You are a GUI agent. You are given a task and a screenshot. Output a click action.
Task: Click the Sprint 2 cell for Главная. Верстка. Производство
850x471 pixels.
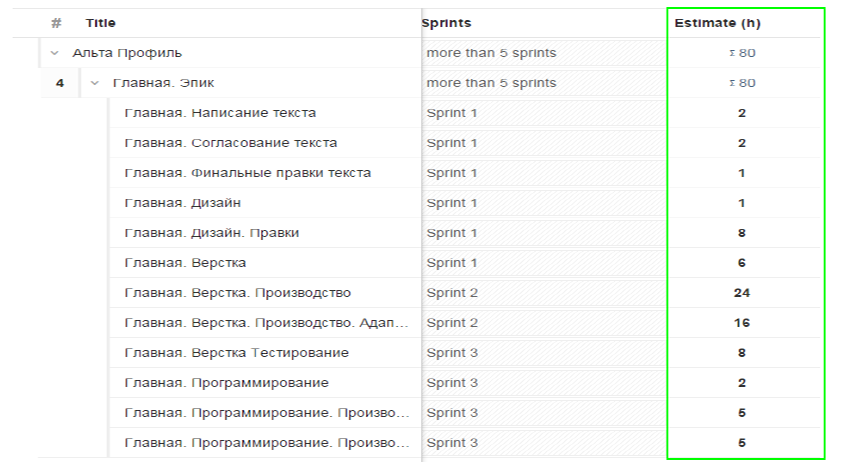click(x=544, y=293)
